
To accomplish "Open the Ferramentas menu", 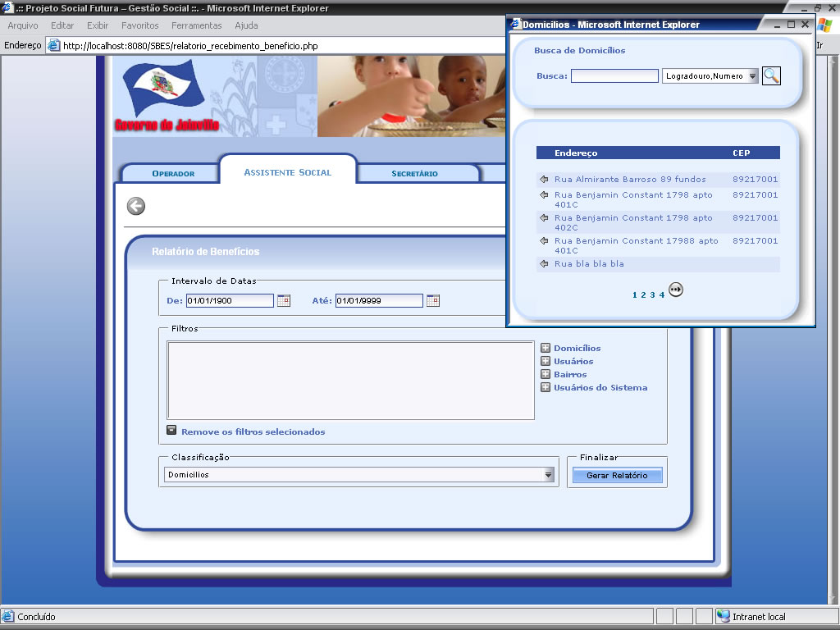I will point(197,25).
